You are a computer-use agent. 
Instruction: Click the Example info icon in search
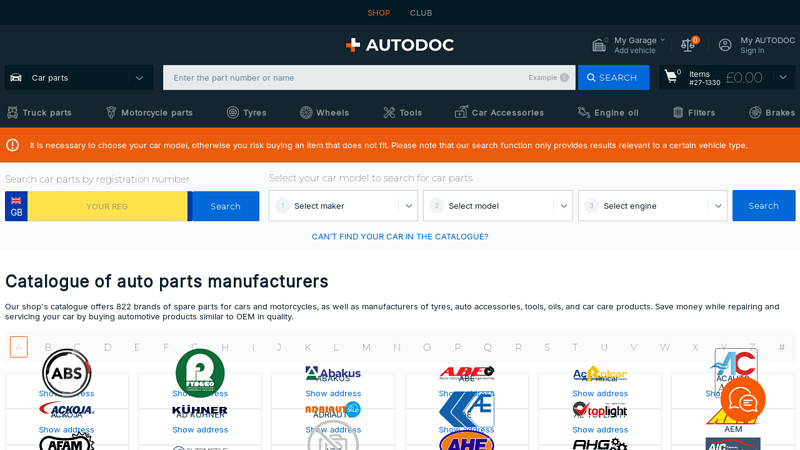pyautogui.click(x=564, y=78)
